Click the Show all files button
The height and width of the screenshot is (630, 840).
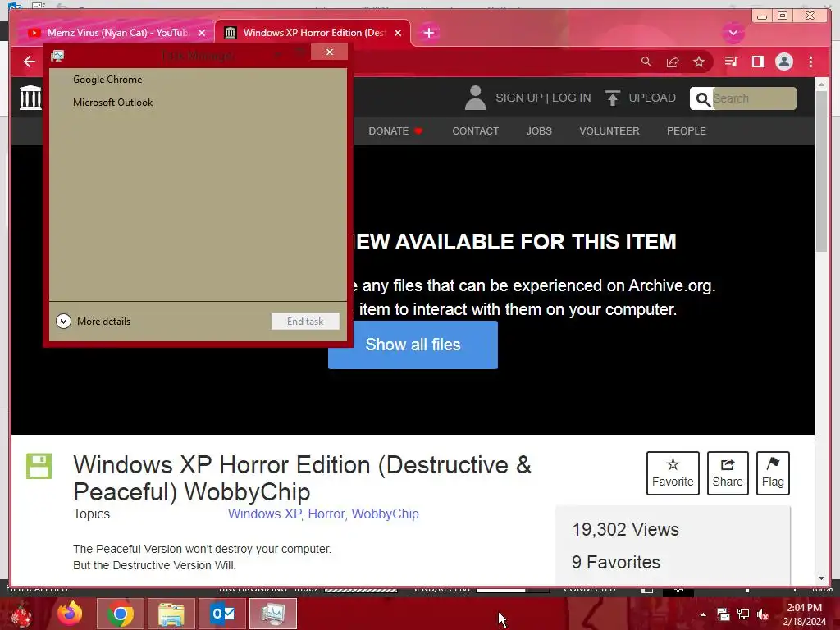coord(413,345)
